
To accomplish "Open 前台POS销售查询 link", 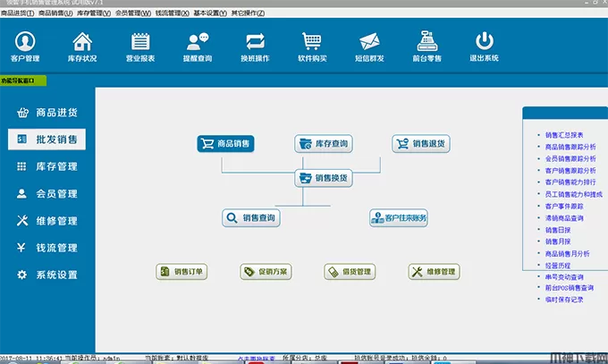I will coord(570,288).
